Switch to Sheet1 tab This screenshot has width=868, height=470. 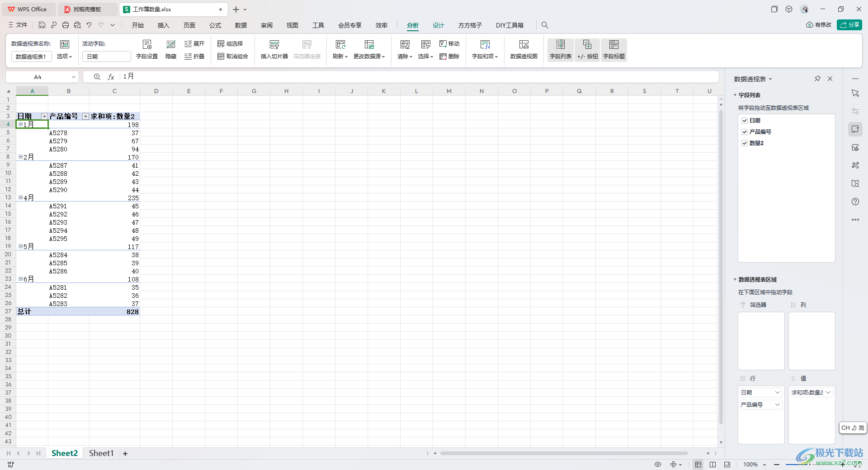(x=101, y=453)
